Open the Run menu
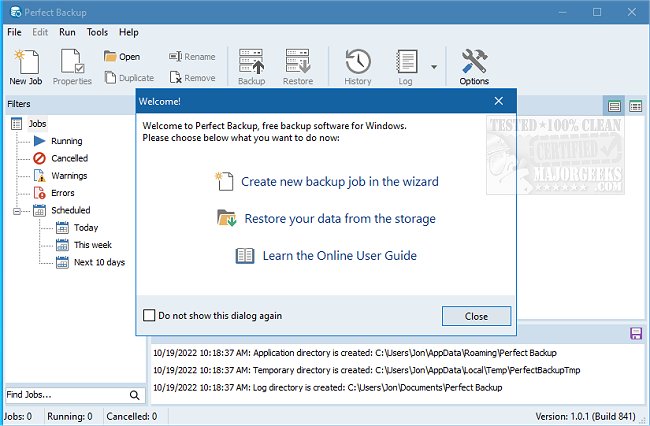The image size is (650, 426). pos(67,32)
